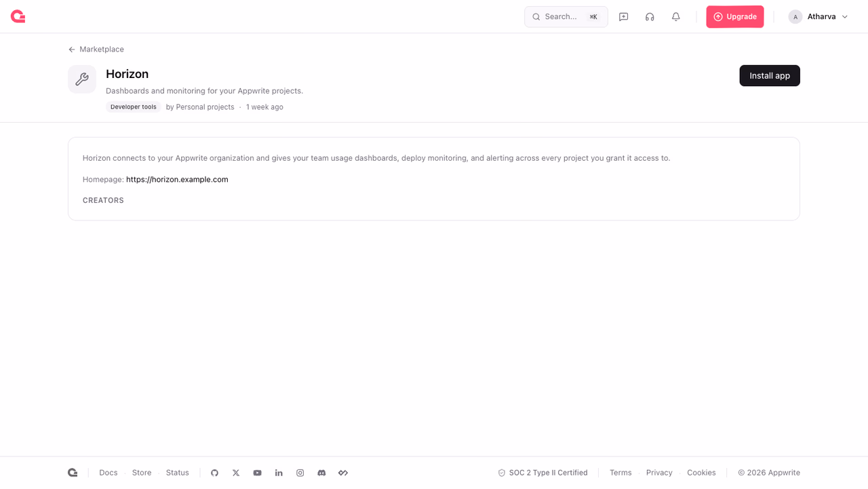
Task: Open the feedback chat icon
Action: [624, 17]
